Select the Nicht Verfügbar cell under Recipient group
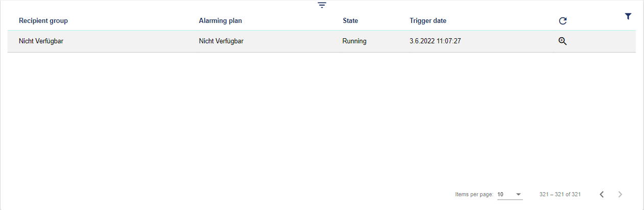This screenshot has height=210, width=644. tap(41, 41)
